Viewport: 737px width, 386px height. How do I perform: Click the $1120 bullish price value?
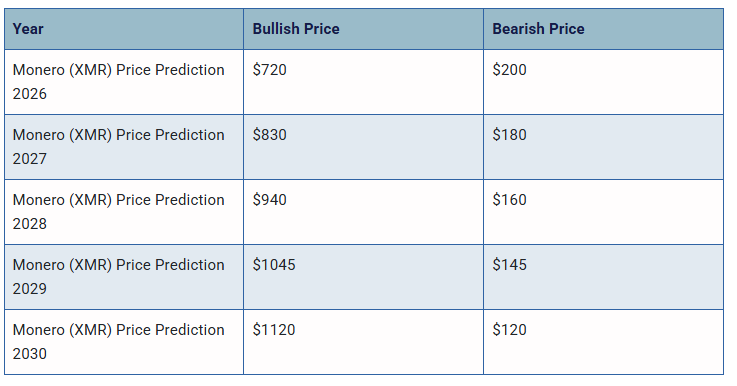click(274, 330)
